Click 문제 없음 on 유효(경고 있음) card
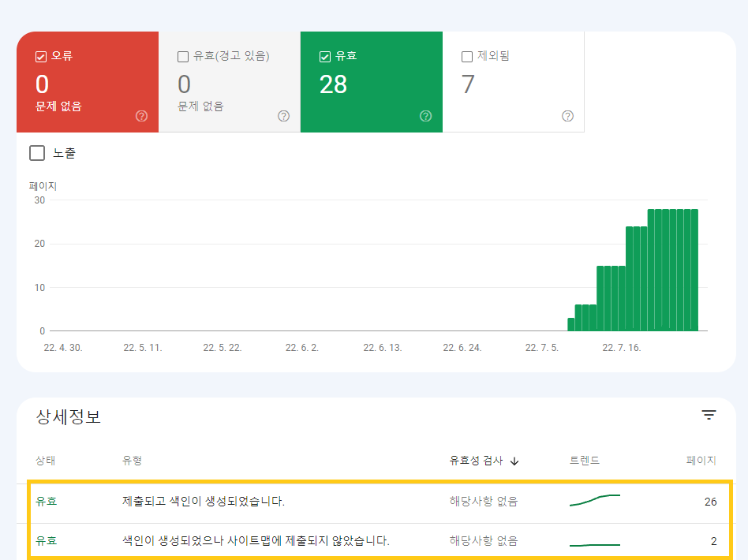Image resolution: width=748 pixels, height=560 pixels. pyautogui.click(x=200, y=106)
